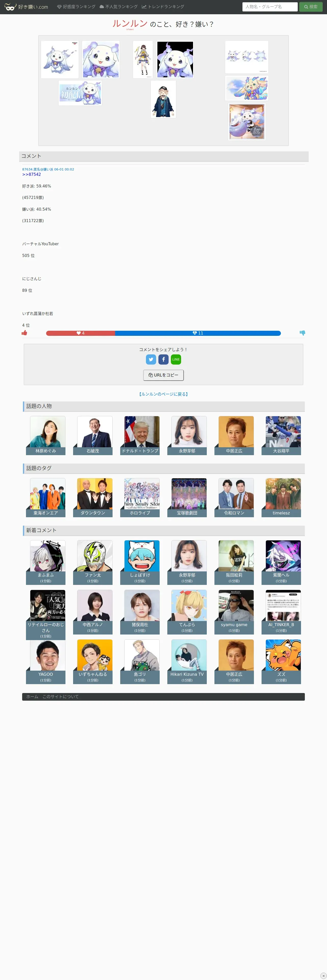
Task: Open しょぼすけ new comment card
Action: pos(140,562)
